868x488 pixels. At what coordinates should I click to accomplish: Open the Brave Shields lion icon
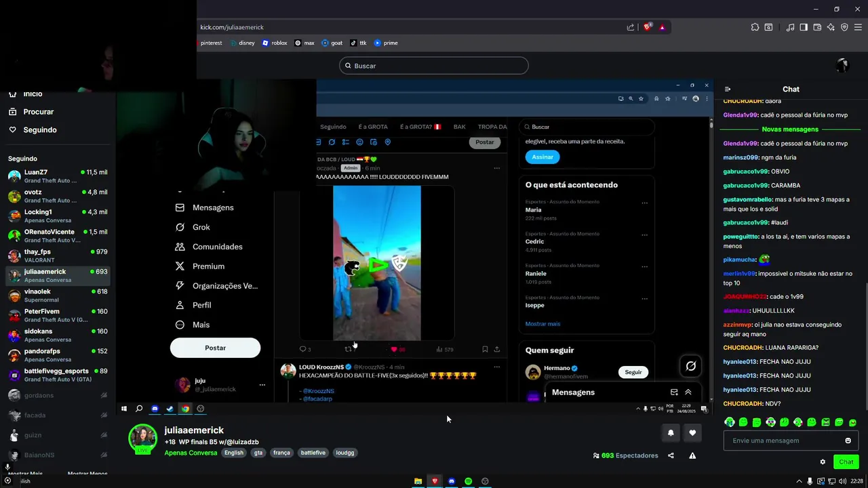pos(648,27)
